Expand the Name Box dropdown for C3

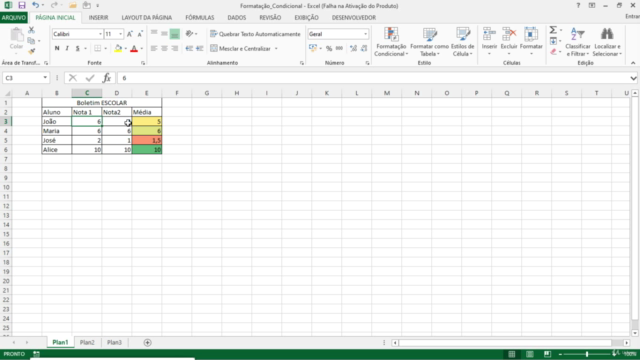tap(45, 78)
